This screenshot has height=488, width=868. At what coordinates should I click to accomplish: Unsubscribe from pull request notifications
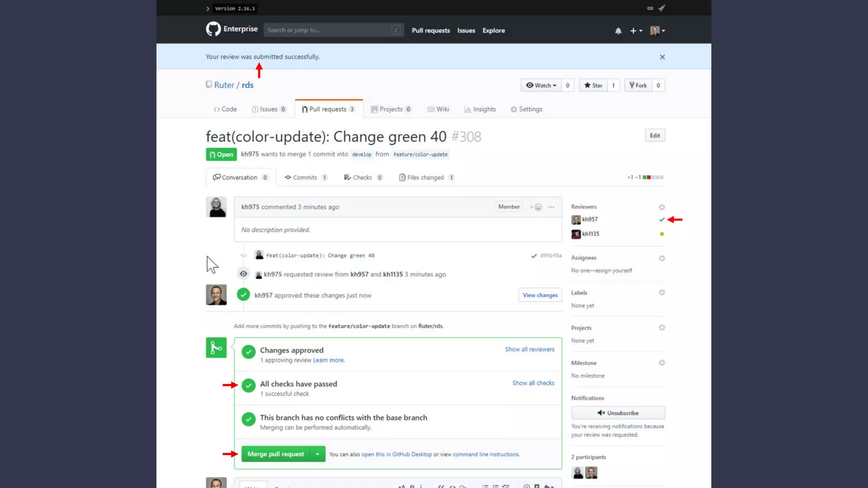pos(618,413)
